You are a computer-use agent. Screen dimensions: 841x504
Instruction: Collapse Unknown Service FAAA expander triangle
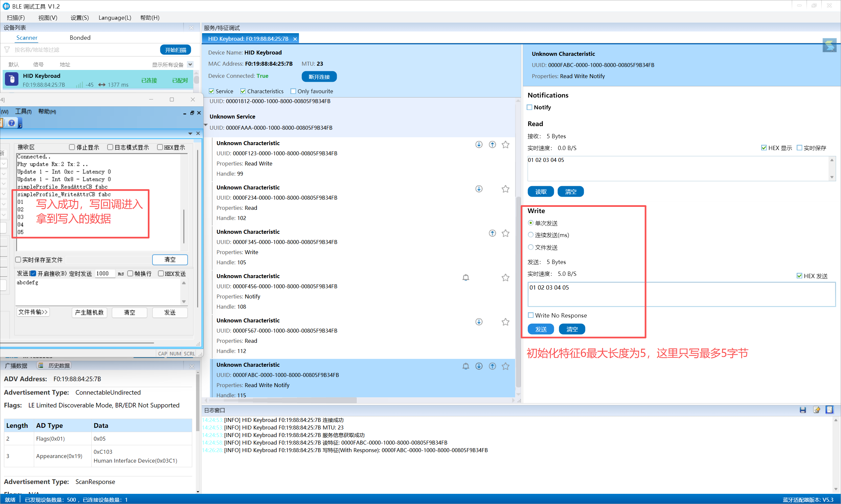206,125
